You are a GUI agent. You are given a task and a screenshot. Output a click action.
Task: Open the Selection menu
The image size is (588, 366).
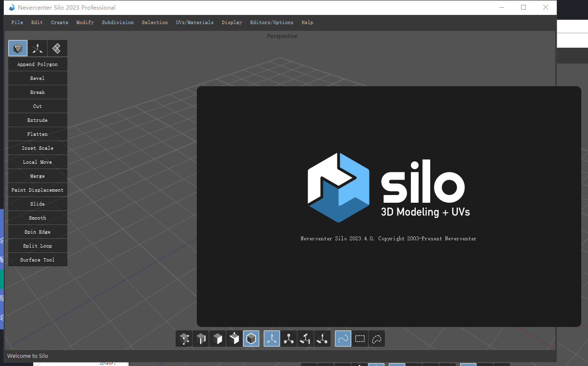pyautogui.click(x=155, y=23)
